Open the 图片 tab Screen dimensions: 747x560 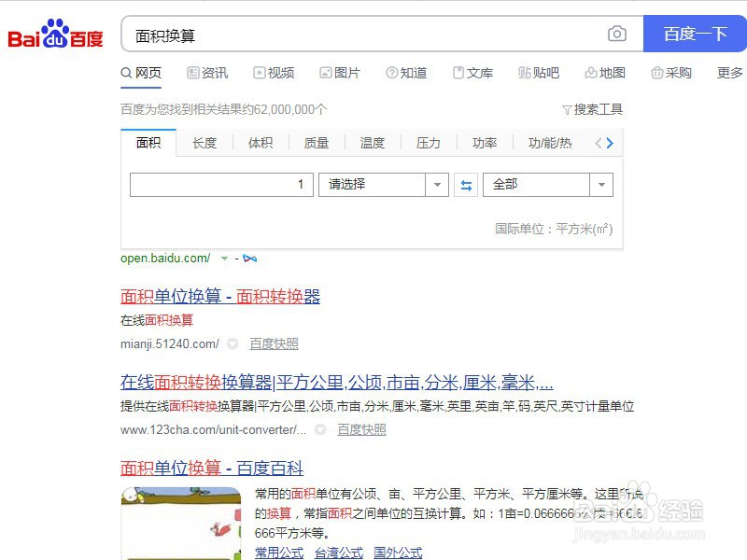click(340, 73)
